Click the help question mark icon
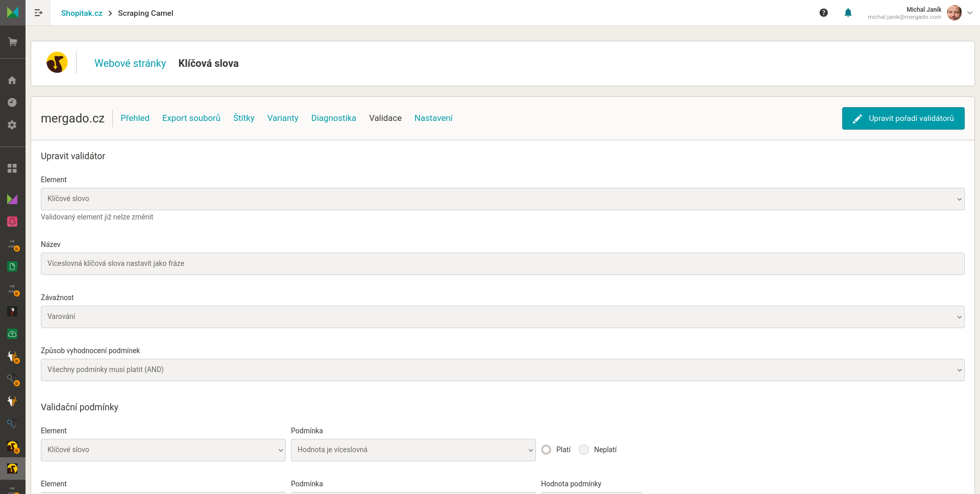980x494 pixels. 823,13
